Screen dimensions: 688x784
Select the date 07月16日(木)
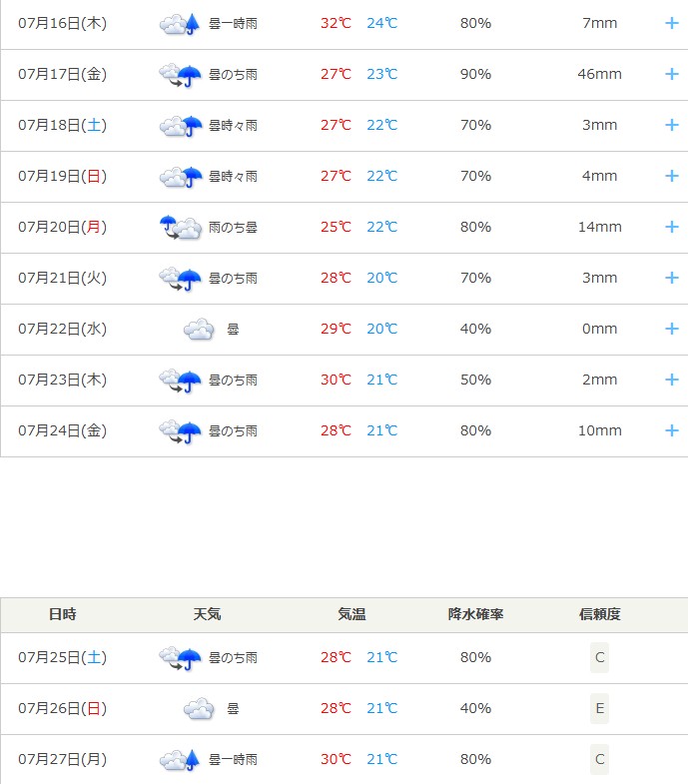pos(63,24)
